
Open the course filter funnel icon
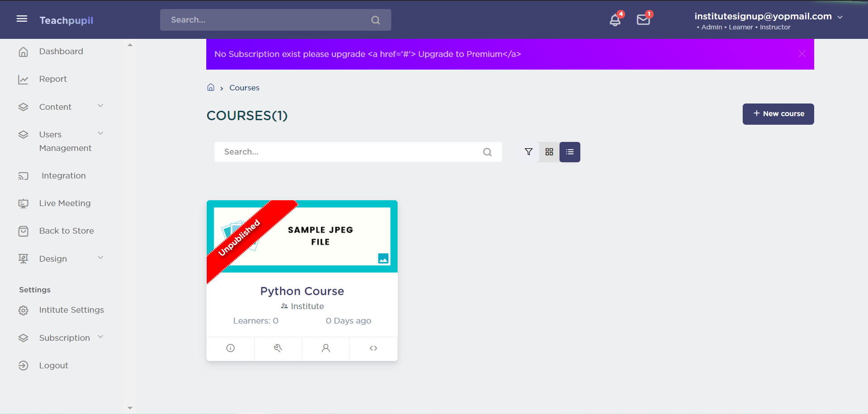(528, 152)
